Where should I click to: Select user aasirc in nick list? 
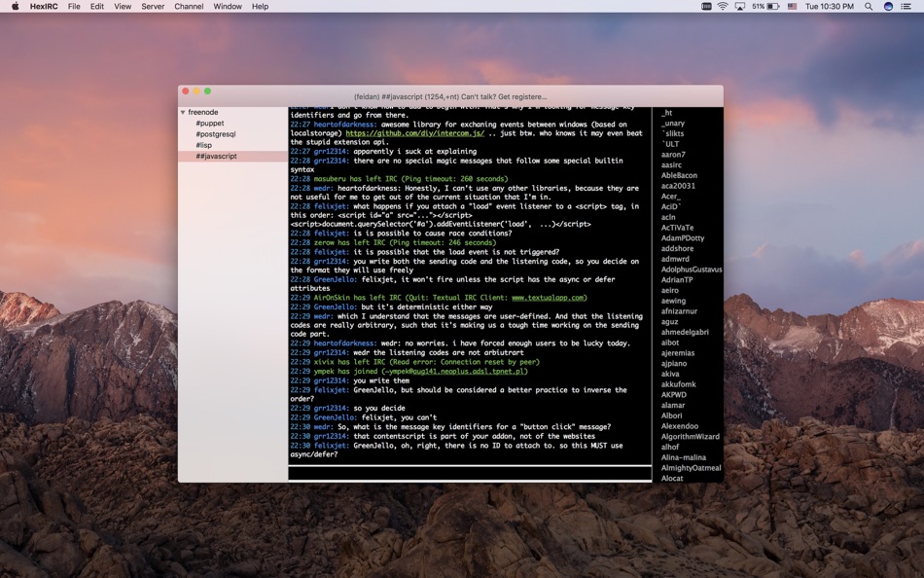click(x=671, y=165)
